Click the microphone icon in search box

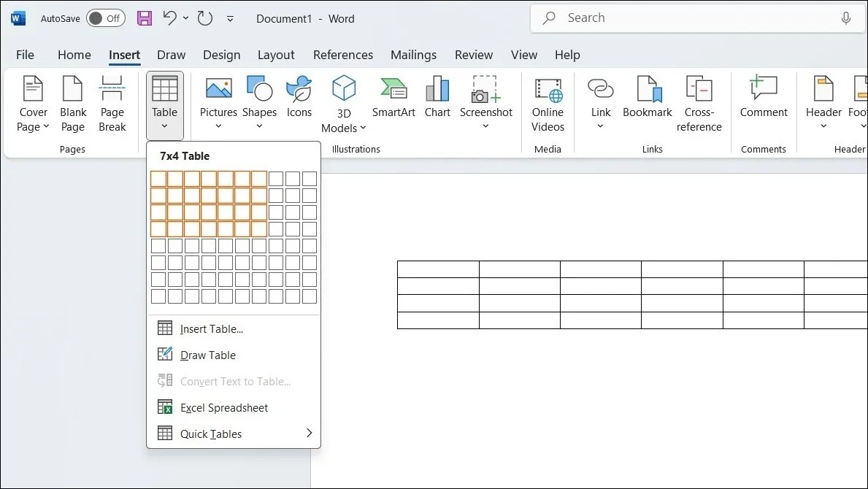845,18
